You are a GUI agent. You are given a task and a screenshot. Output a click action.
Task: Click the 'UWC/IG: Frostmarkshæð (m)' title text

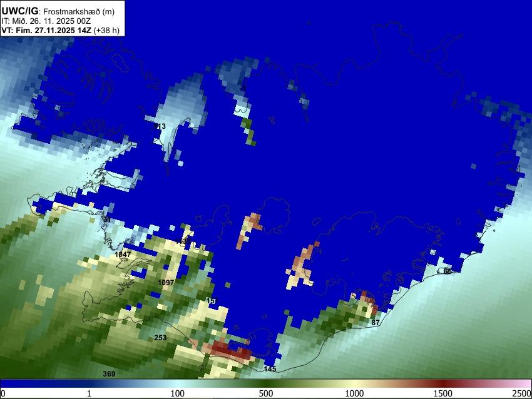(x=58, y=11)
